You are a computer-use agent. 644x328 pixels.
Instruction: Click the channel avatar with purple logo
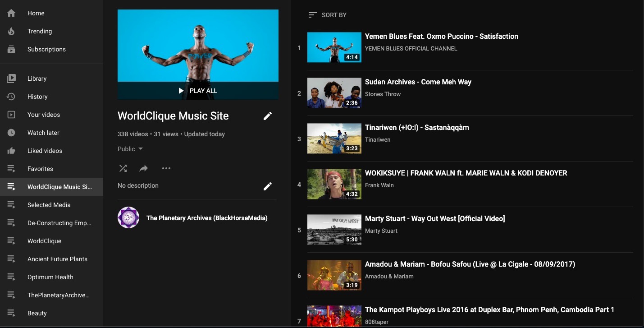point(128,217)
